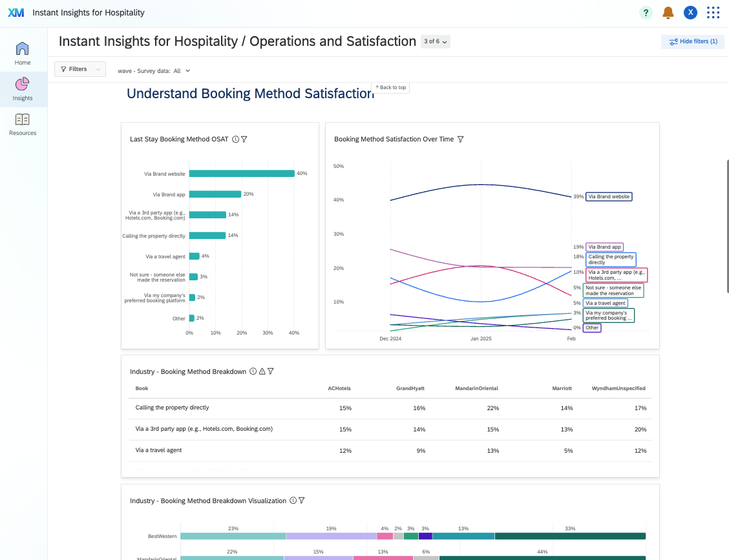Select Via Brand website legend label

[x=609, y=196]
